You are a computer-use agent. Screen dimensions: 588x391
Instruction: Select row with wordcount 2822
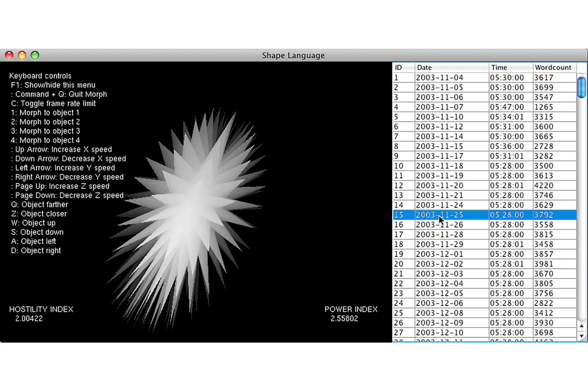543,303
